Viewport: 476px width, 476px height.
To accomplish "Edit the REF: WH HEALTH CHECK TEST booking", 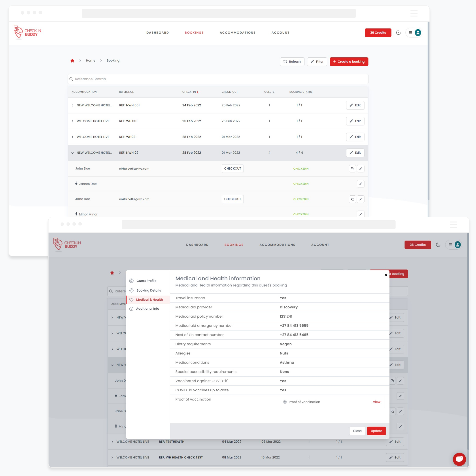I will pos(395,458).
